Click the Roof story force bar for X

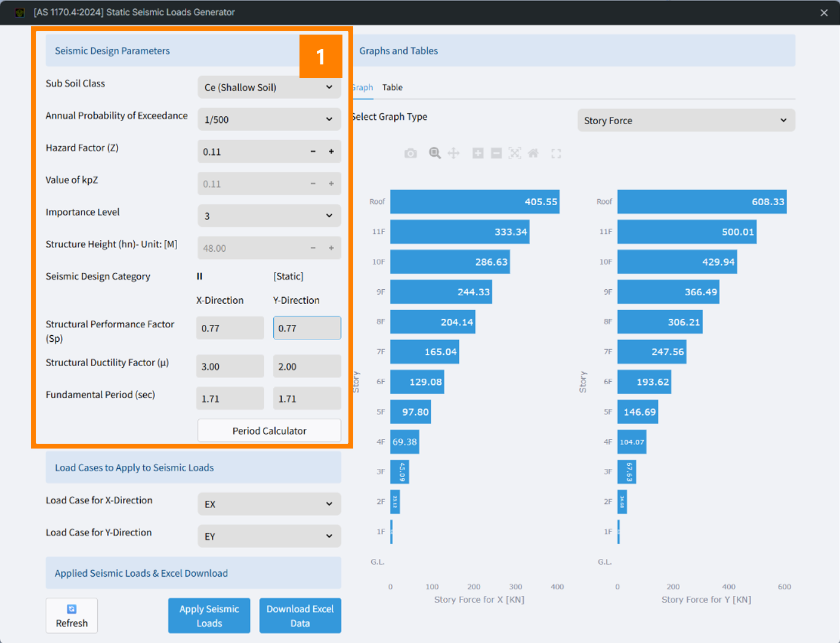tap(474, 202)
